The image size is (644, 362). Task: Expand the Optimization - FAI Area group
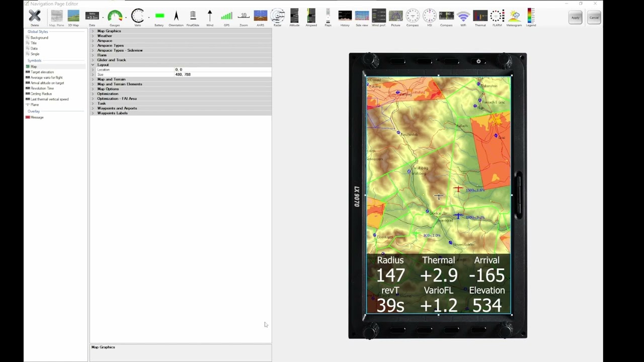(93, 99)
